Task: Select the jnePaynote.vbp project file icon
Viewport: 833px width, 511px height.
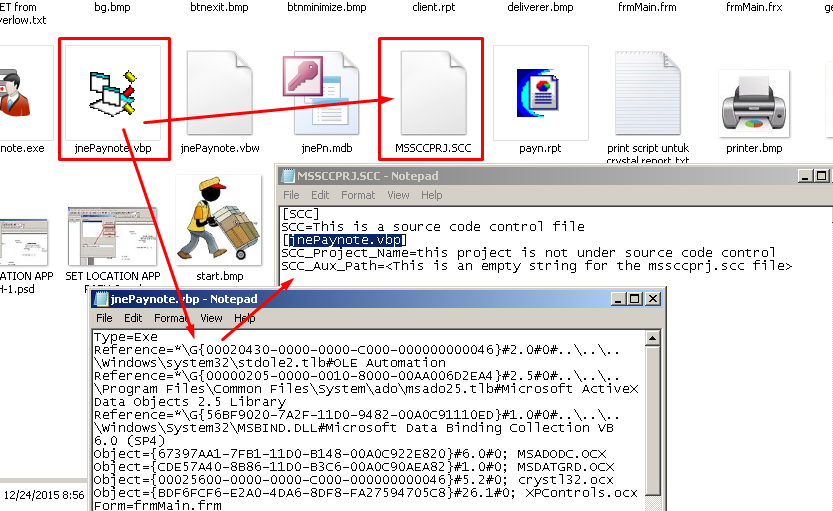Action: (x=113, y=92)
